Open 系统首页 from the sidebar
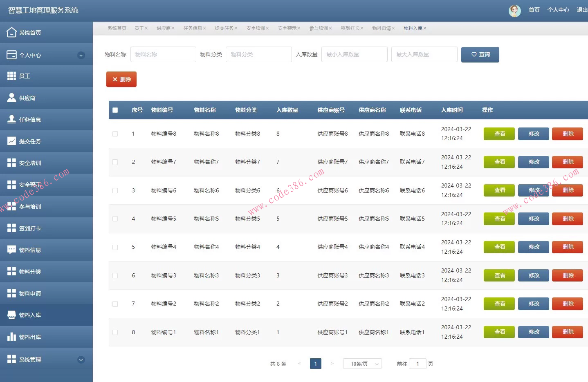The image size is (588, 382). 29,32
